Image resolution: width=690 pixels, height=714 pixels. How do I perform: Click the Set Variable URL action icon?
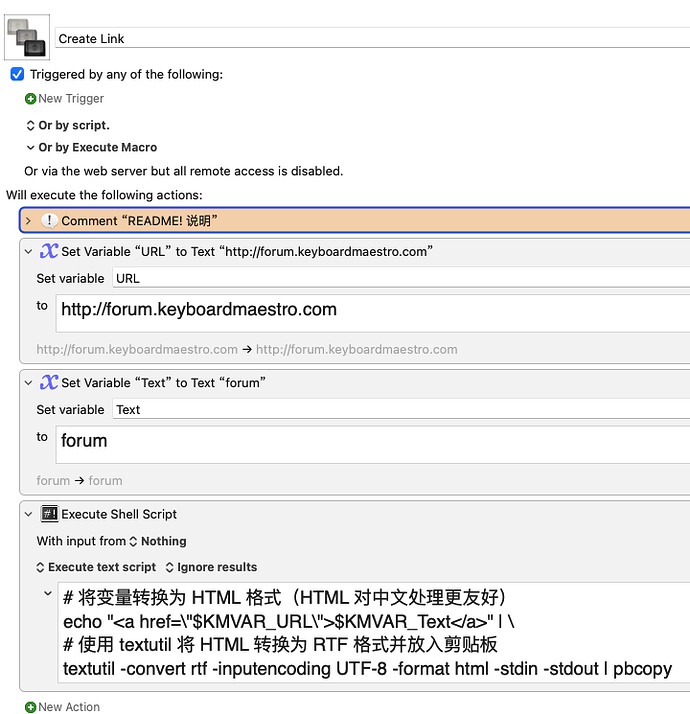tap(49, 252)
